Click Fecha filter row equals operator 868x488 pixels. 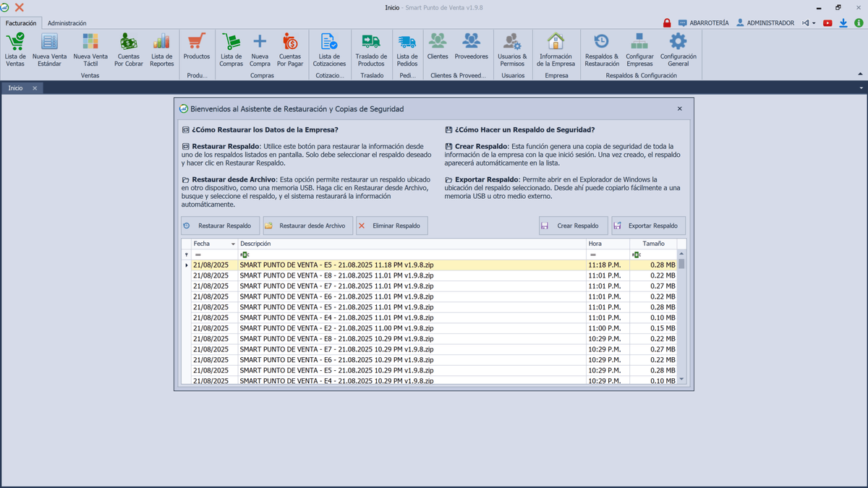[x=197, y=254]
